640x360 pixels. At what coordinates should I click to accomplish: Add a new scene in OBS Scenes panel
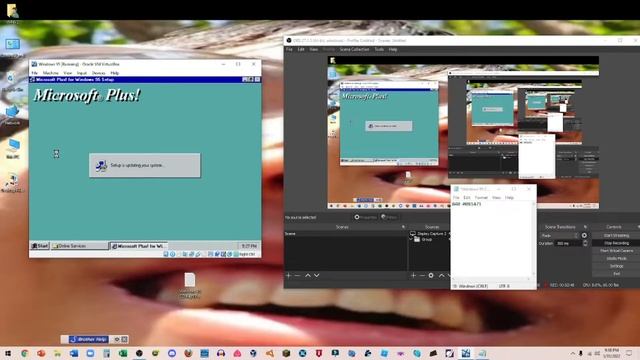289,276
